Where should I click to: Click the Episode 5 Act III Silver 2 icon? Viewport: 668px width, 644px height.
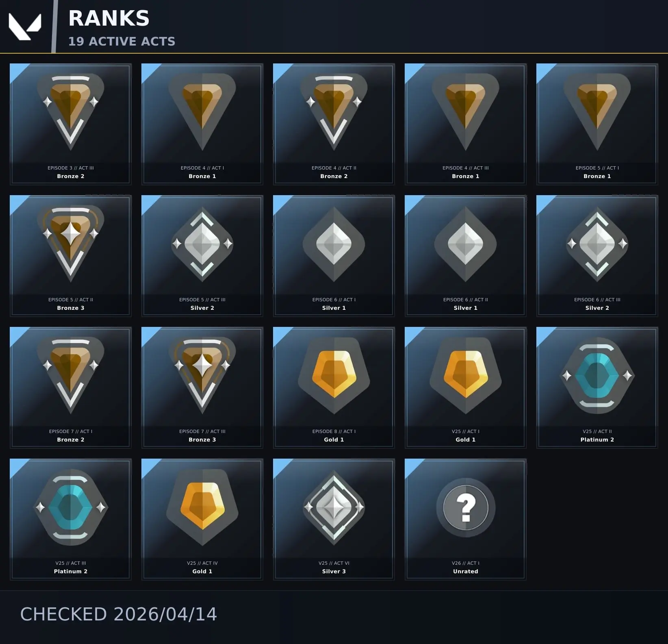pos(202,244)
